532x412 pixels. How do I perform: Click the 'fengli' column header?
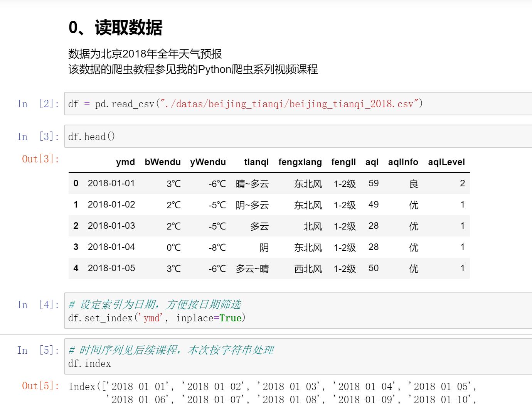click(x=343, y=162)
